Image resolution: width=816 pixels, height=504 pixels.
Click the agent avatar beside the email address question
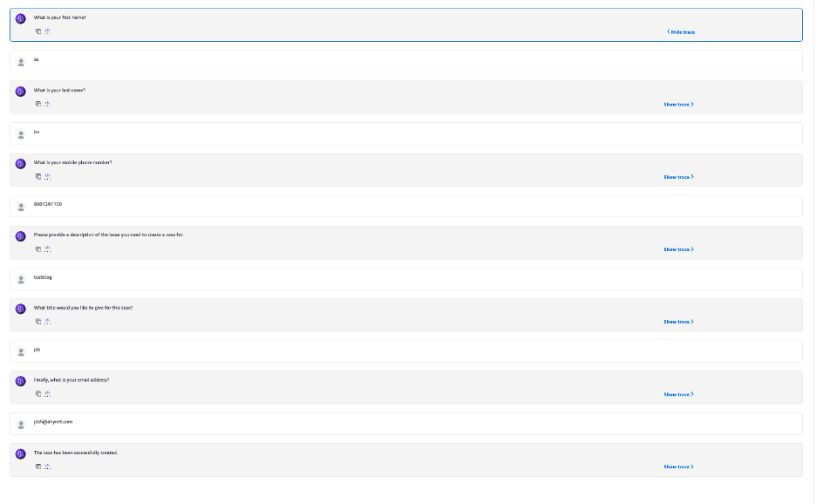click(x=20, y=381)
